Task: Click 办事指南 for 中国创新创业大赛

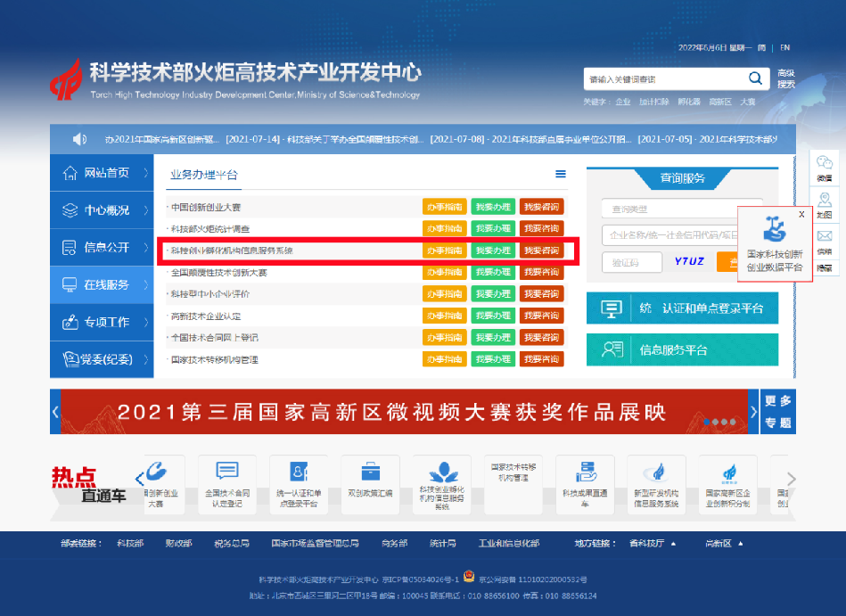Action: tap(445, 207)
